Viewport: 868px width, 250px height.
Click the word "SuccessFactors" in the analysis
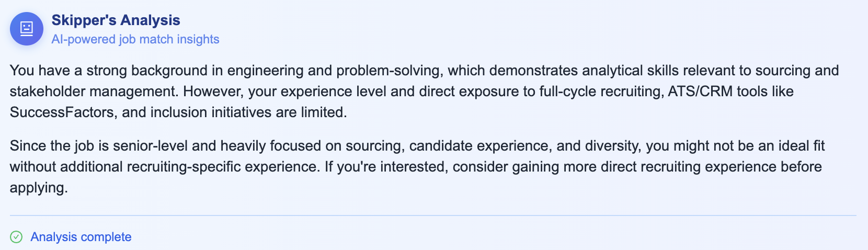point(62,112)
